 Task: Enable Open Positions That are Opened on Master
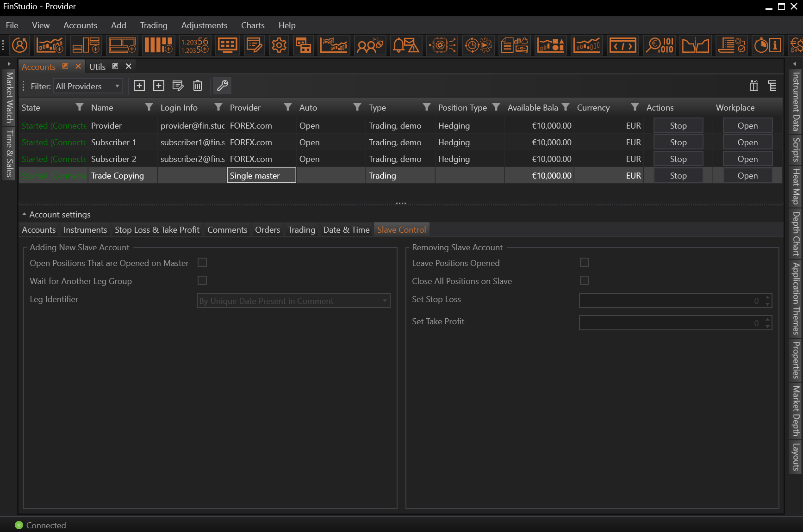tap(202, 263)
